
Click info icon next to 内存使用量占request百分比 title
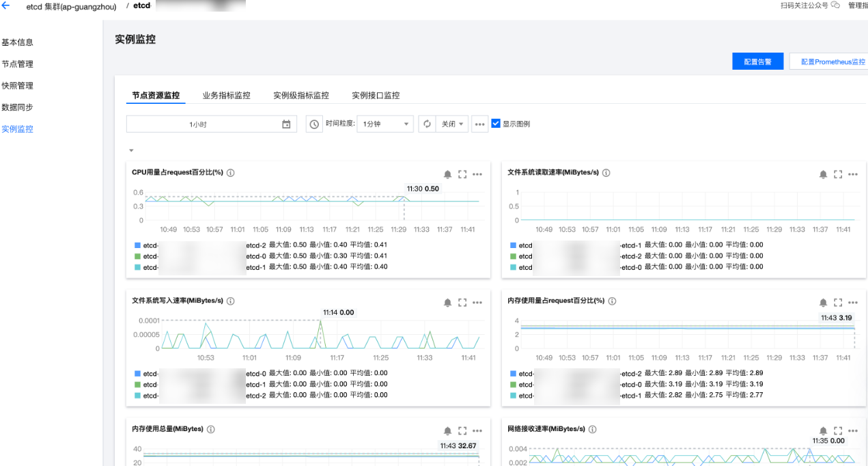pyautogui.click(x=613, y=301)
